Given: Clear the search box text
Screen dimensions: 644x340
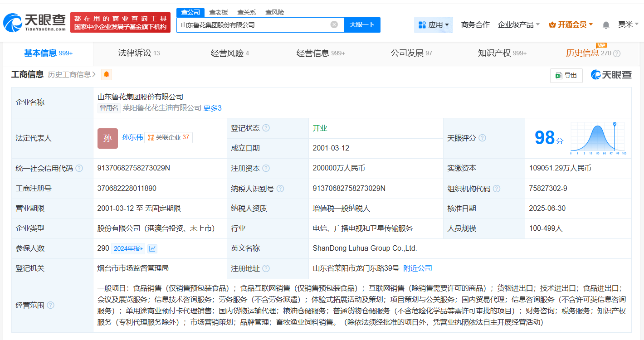Looking at the screenshot, I should coord(334,24).
